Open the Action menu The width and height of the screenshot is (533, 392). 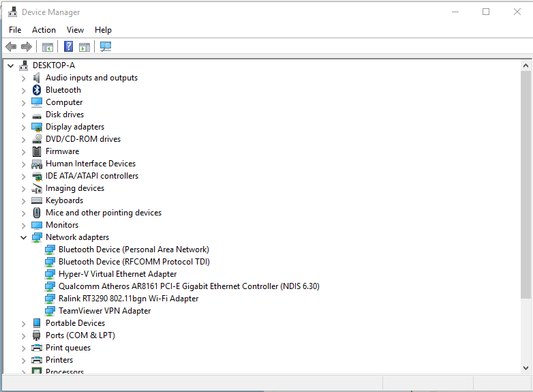[44, 30]
